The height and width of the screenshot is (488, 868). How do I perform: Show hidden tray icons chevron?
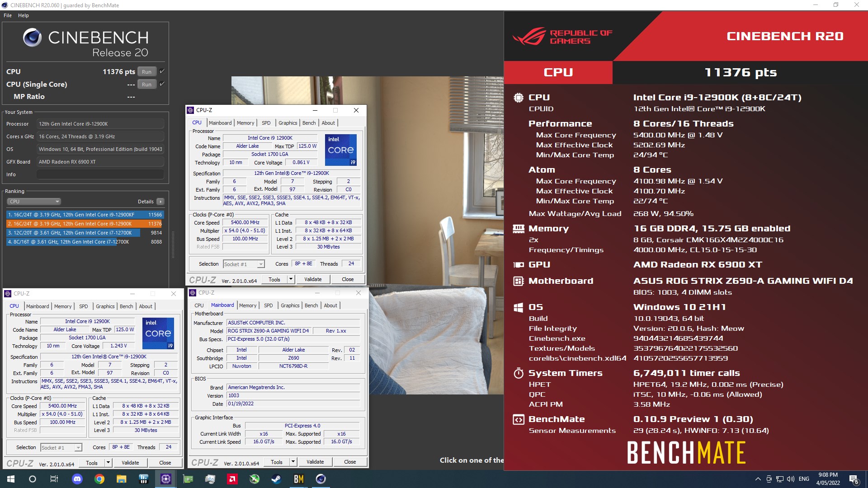tap(758, 479)
